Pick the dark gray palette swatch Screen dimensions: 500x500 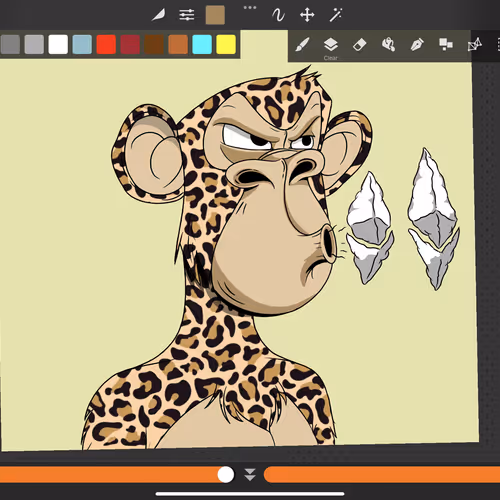(10, 44)
